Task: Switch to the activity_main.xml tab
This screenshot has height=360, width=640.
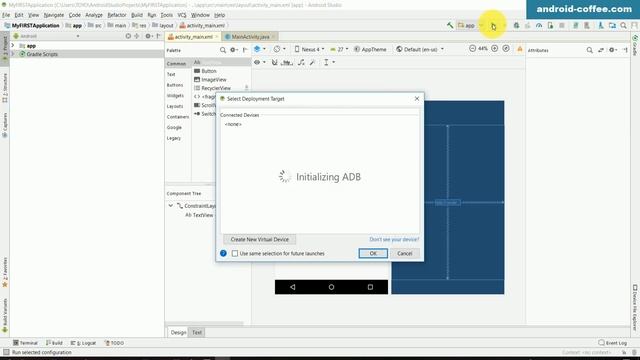Action: point(193,37)
